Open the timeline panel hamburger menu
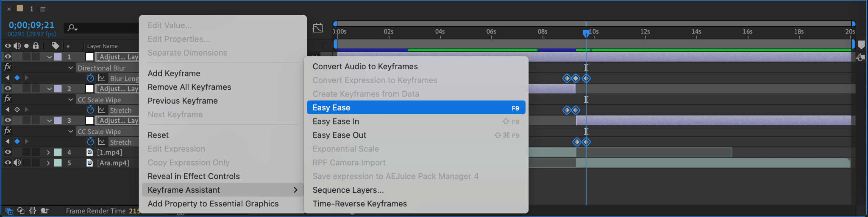 click(43, 9)
